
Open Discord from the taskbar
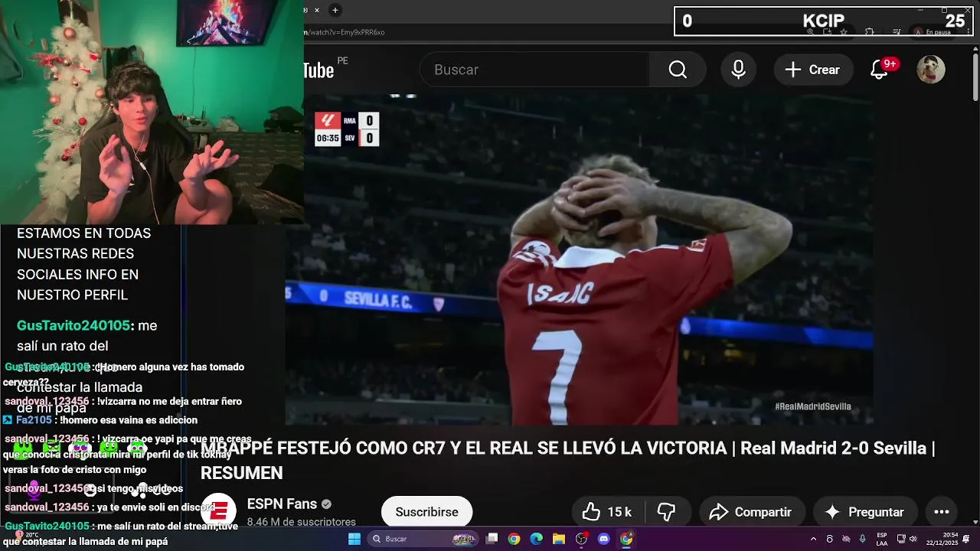603,539
